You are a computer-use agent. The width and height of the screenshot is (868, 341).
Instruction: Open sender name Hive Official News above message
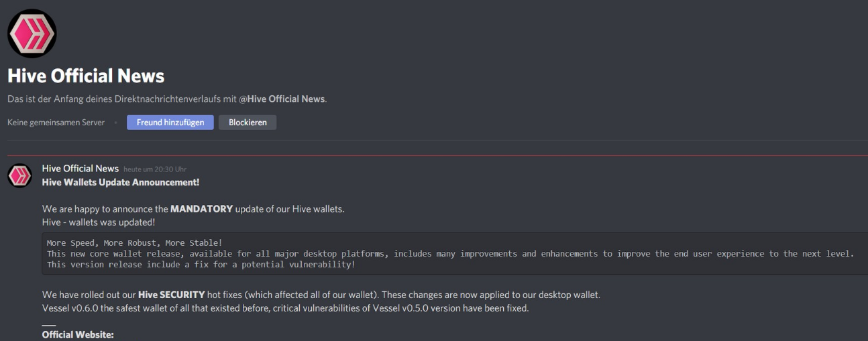[80, 168]
